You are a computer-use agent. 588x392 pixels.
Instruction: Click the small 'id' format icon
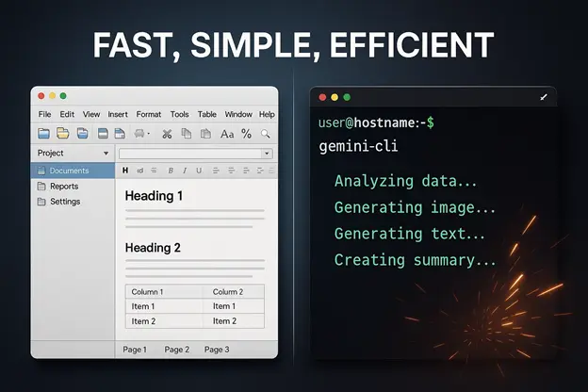pyautogui.click(x=140, y=171)
